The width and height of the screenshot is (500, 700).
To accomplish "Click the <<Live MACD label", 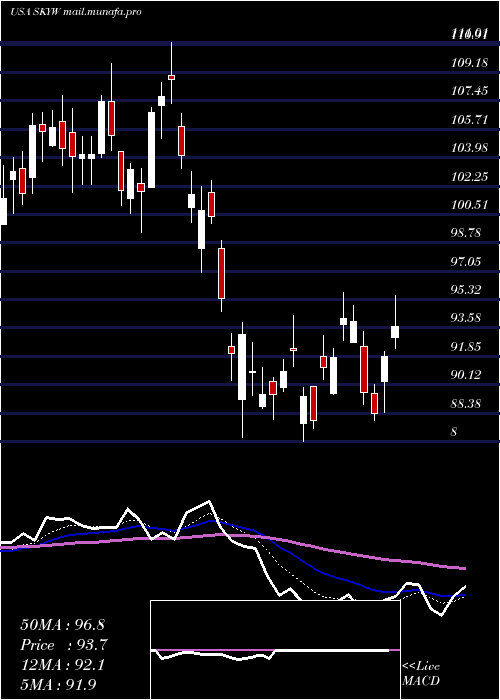I will pos(421,673).
